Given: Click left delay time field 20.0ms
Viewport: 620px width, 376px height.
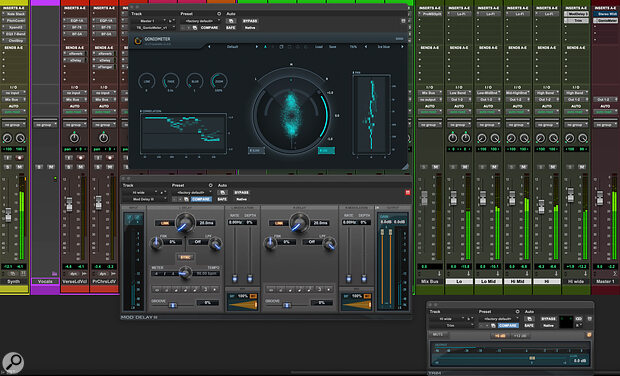Looking at the screenshot, I should point(206,223).
